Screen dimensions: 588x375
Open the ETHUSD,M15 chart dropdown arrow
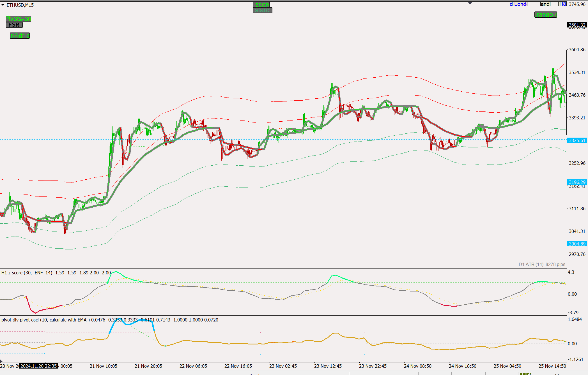pos(3,5)
